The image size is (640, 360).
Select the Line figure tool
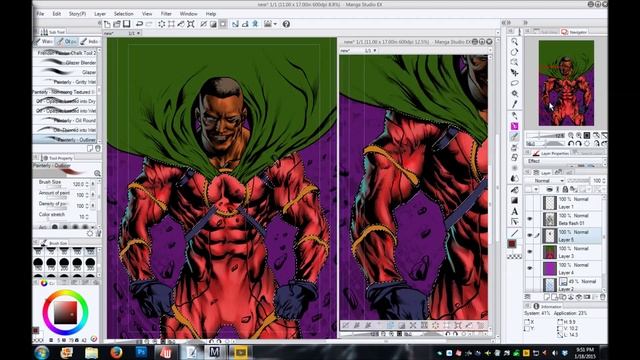[514, 233]
